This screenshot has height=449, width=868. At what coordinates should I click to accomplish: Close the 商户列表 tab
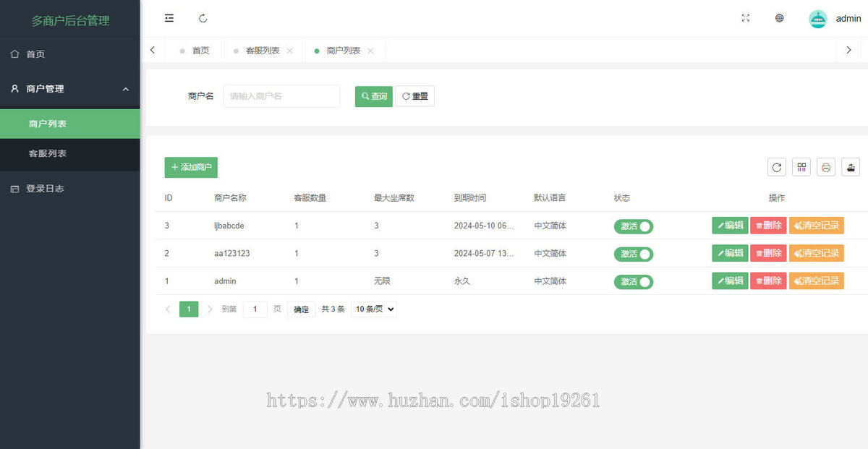pyautogui.click(x=370, y=51)
